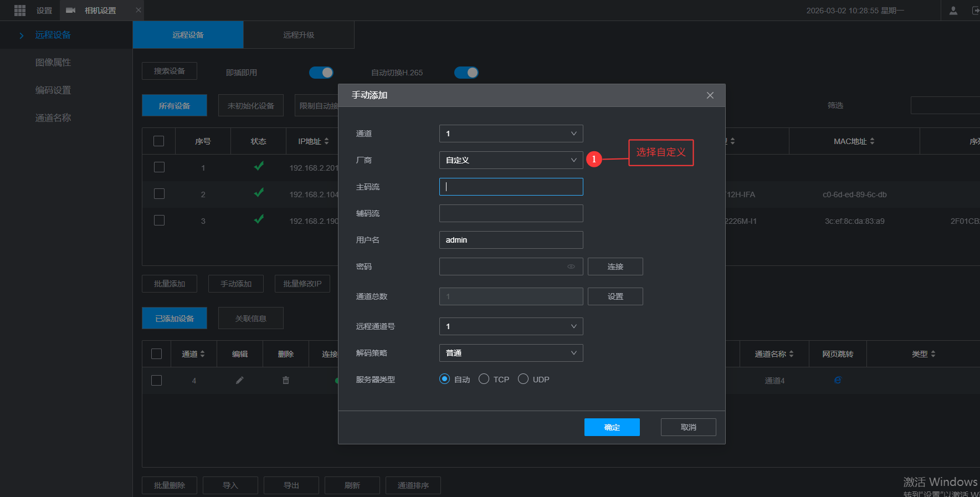Check the box for device row 2
The image size is (980, 497).
coord(159,194)
